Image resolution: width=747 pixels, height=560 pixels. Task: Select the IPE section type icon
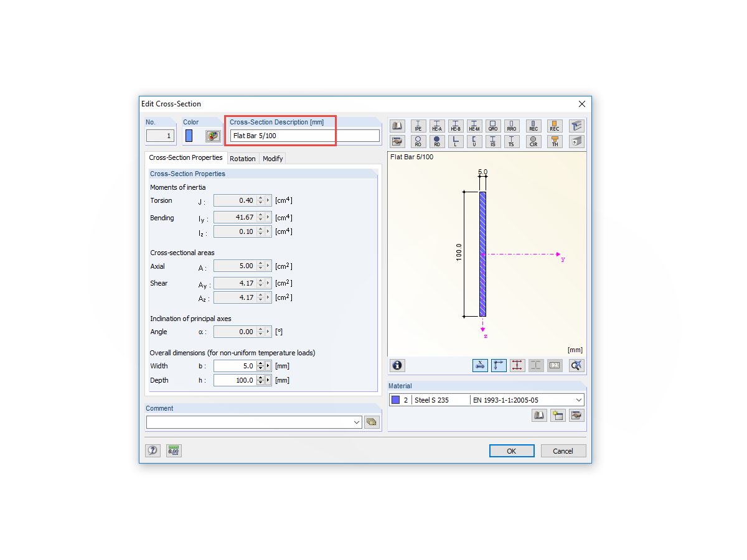pos(418,126)
